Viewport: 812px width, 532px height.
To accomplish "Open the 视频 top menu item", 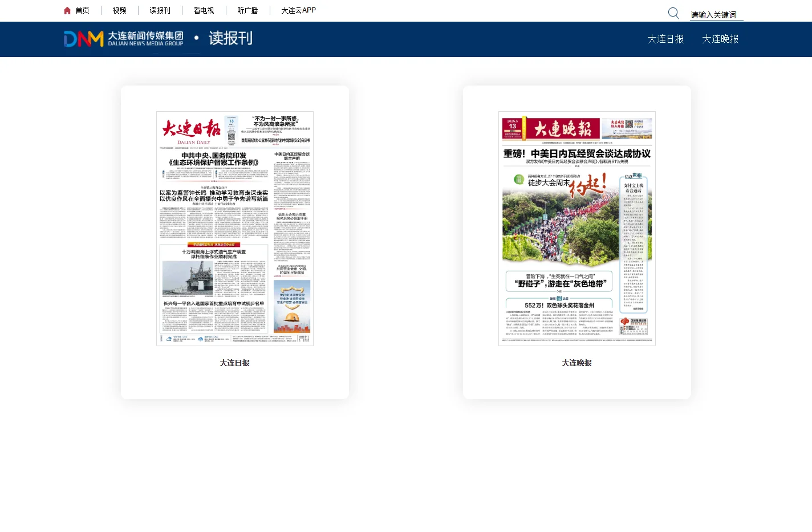I will (x=120, y=10).
